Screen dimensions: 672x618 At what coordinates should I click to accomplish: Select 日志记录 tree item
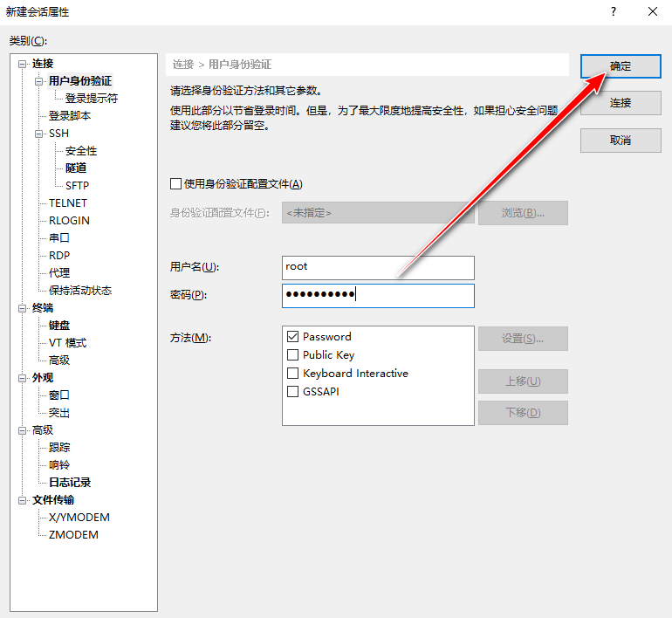pos(70,483)
